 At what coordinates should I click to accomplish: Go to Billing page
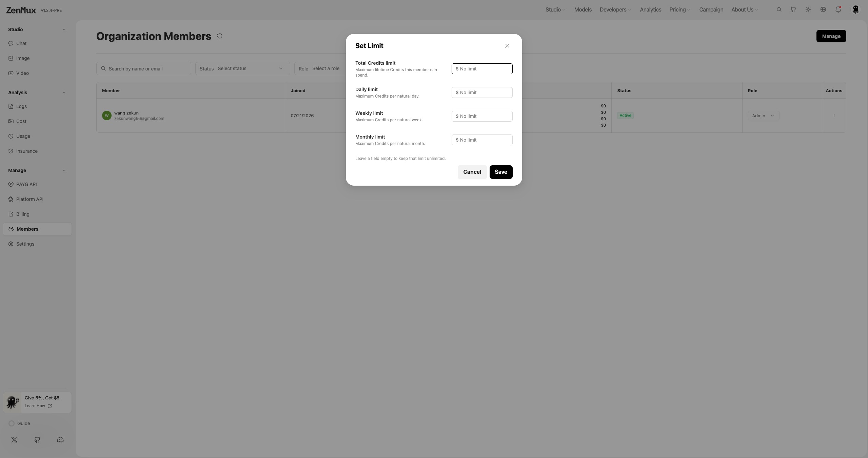tap(37, 214)
